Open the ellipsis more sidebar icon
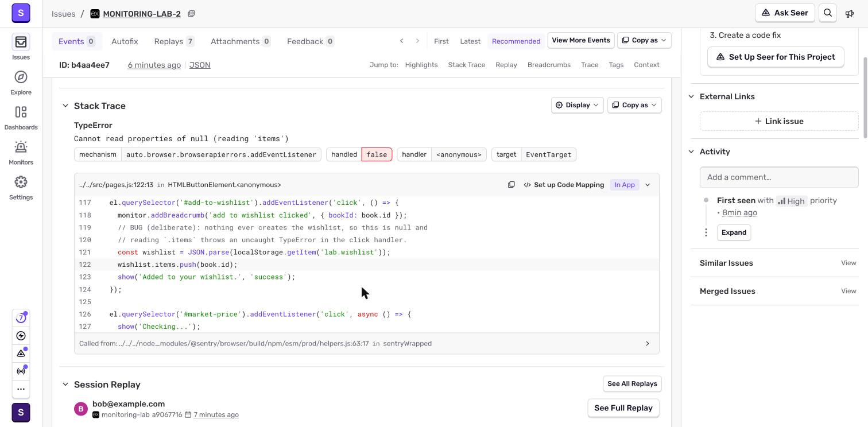The width and height of the screenshot is (868, 427). click(x=21, y=389)
